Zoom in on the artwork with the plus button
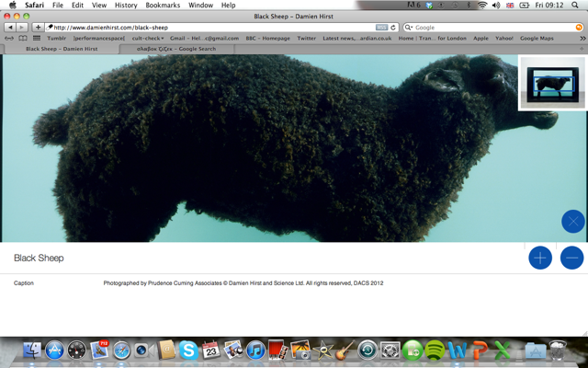 click(540, 258)
